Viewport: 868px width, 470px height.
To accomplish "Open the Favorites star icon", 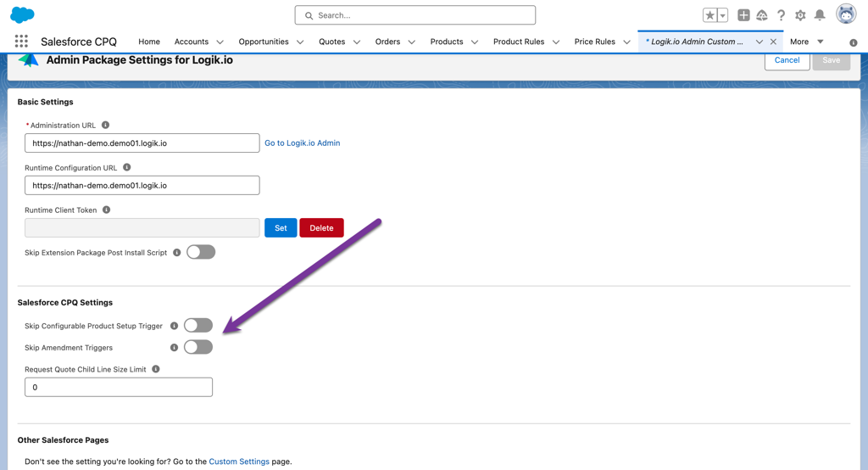I will pyautogui.click(x=709, y=15).
